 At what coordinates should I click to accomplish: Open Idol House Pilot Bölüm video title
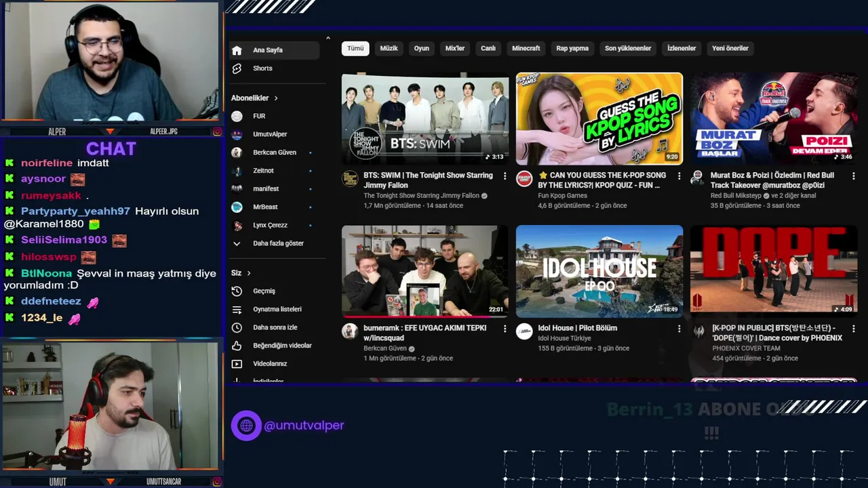tap(578, 328)
